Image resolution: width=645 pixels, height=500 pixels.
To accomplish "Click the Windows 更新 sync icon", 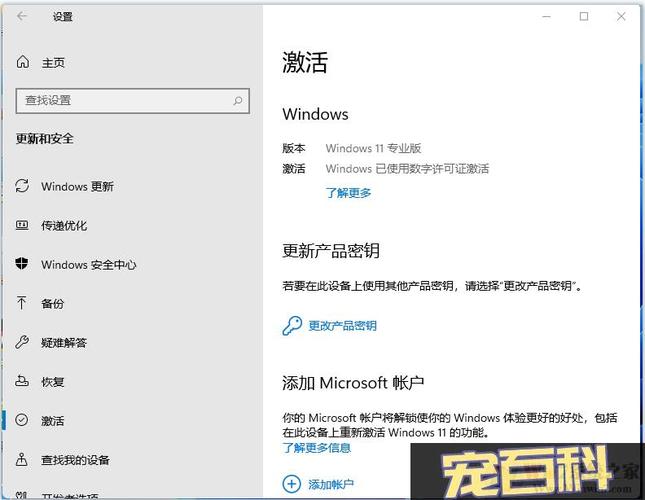I will [x=22, y=186].
